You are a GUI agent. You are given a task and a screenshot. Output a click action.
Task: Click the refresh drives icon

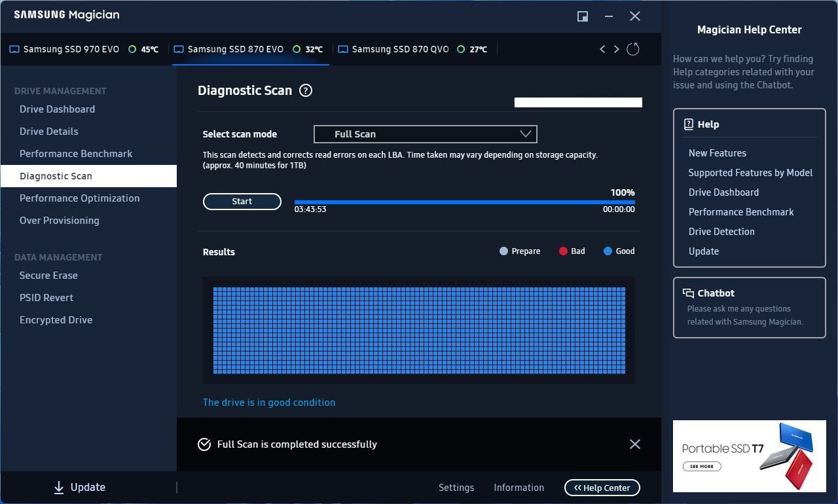point(633,49)
